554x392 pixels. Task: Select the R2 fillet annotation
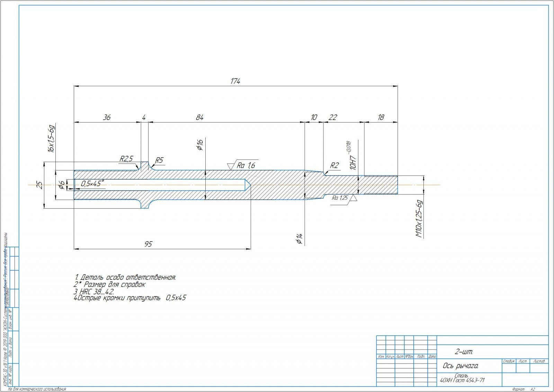pos(334,165)
